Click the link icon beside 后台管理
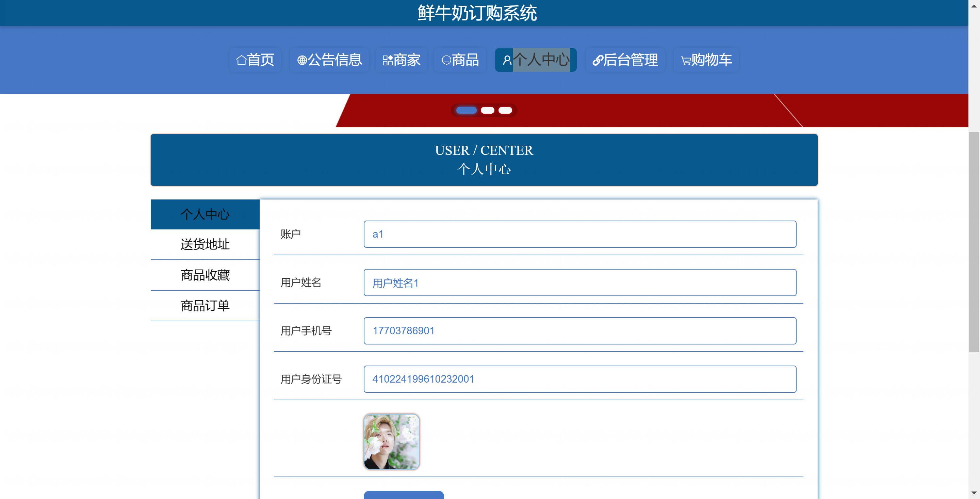 pyautogui.click(x=598, y=60)
